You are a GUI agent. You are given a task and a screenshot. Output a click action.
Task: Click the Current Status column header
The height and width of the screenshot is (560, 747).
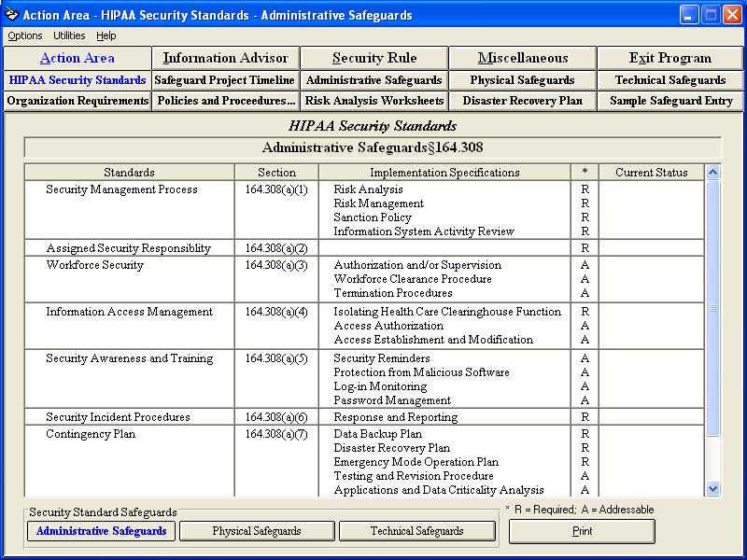651,173
